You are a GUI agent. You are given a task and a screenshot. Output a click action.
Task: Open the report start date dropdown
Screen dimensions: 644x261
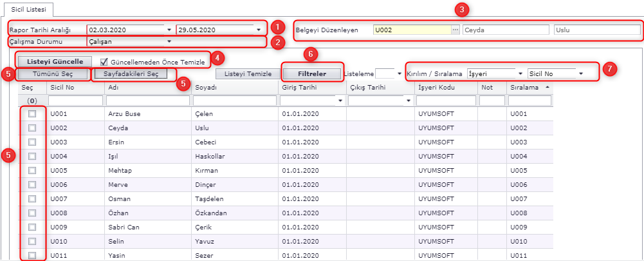[x=169, y=30]
